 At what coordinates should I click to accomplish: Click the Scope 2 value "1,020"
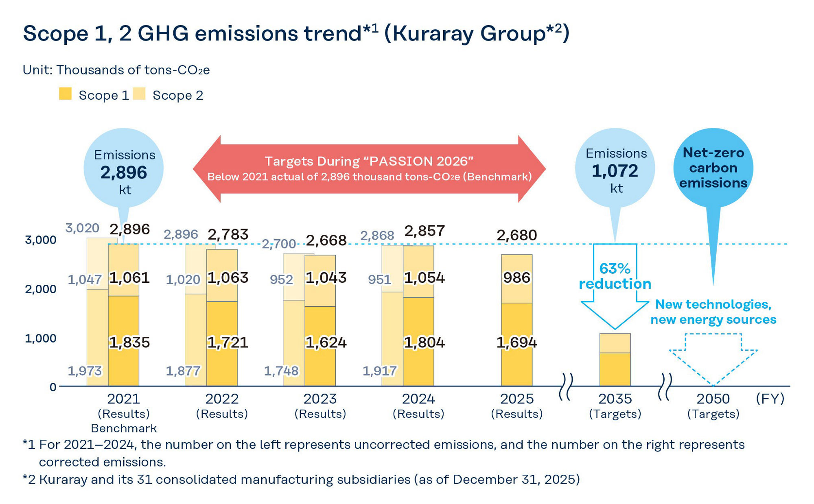click(183, 279)
